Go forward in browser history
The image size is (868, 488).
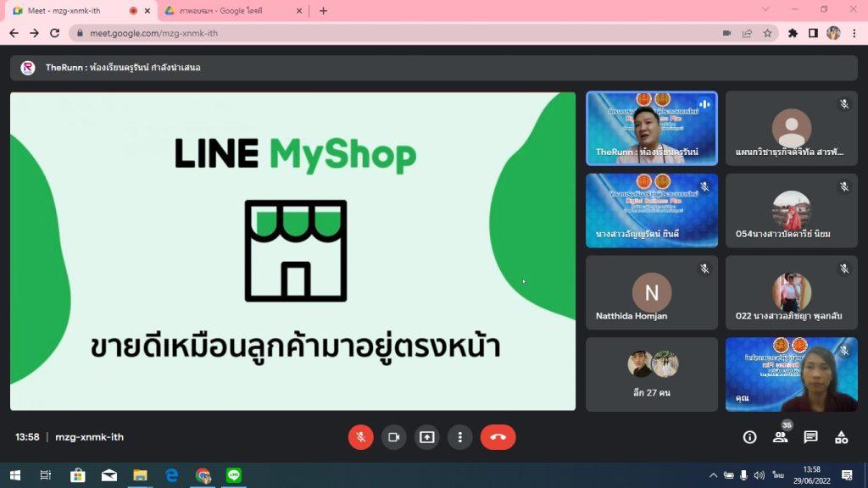coord(34,33)
